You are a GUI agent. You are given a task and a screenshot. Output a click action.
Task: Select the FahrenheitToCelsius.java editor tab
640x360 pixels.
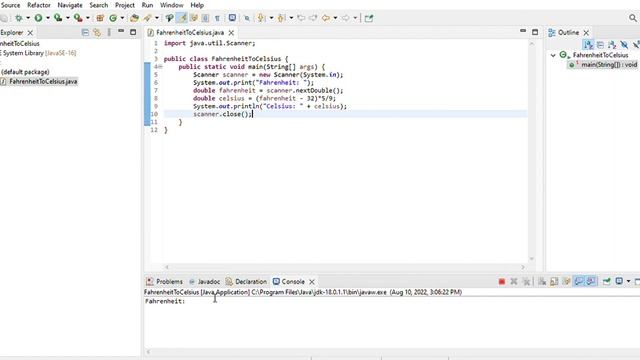click(190, 32)
